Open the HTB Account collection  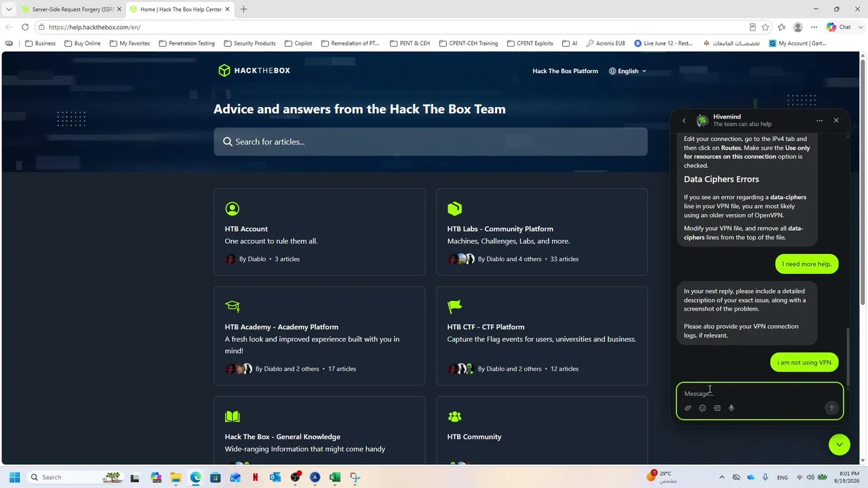coord(319,232)
